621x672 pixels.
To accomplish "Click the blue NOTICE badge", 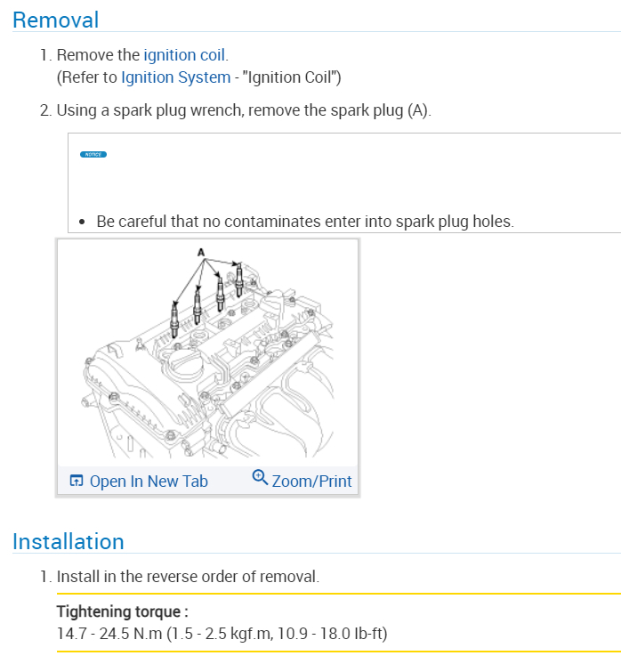I will tap(93, 155).
